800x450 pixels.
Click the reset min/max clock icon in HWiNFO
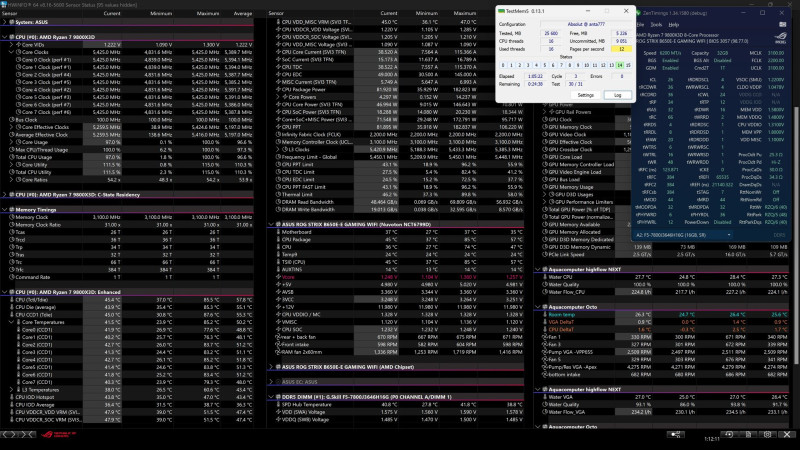pyautogui.click(x=729, y=434)
